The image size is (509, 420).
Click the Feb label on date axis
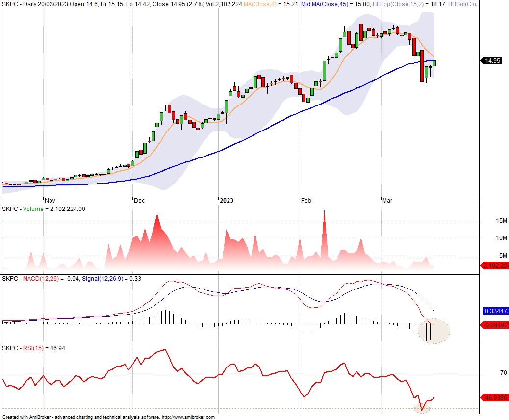tap(306, 201)
